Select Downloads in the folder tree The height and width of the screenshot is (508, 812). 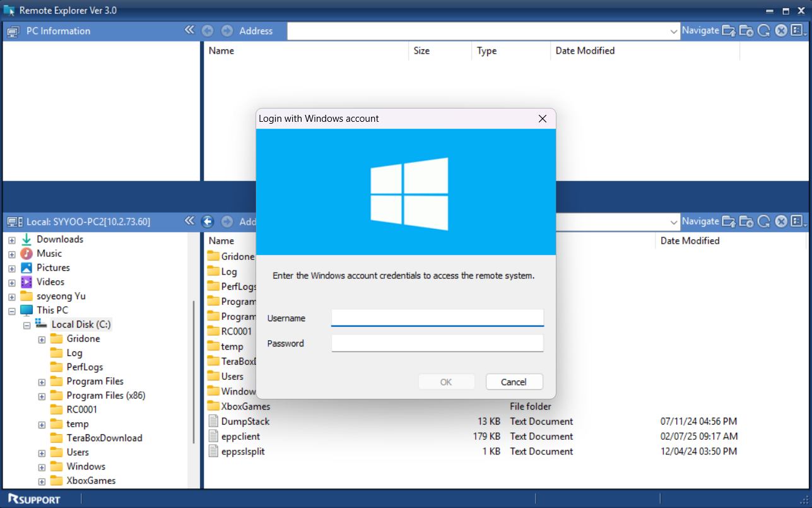click(x=60, y=239)
